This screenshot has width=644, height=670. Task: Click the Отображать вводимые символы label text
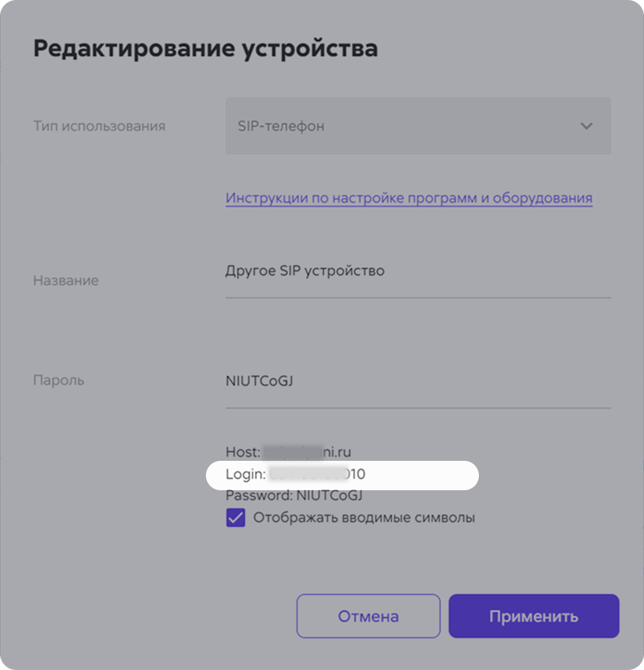(364, 517)
